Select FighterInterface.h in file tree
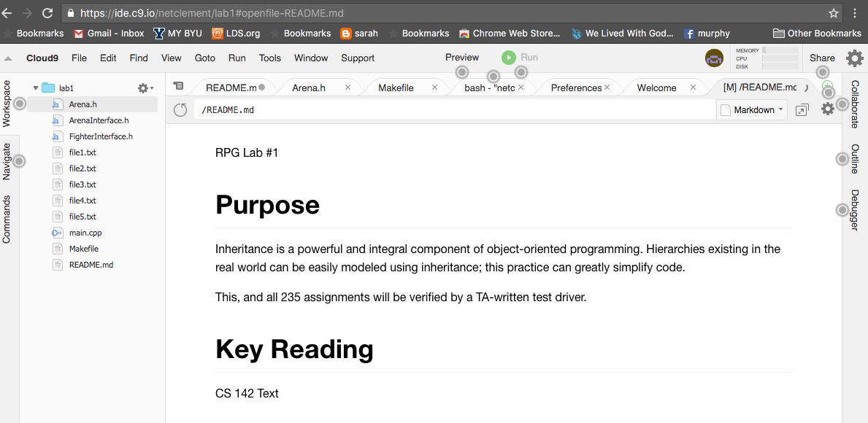Viewport: 868px width, 423px height. (101, 136)
